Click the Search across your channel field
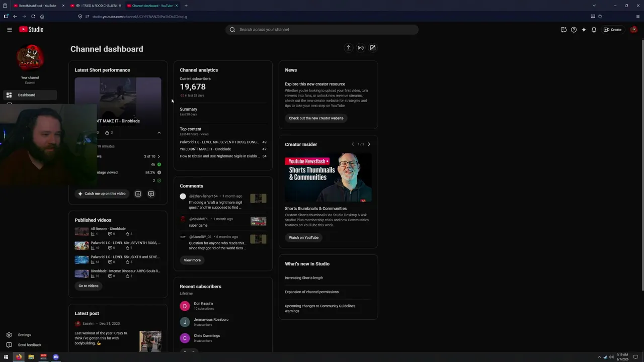 322,30
